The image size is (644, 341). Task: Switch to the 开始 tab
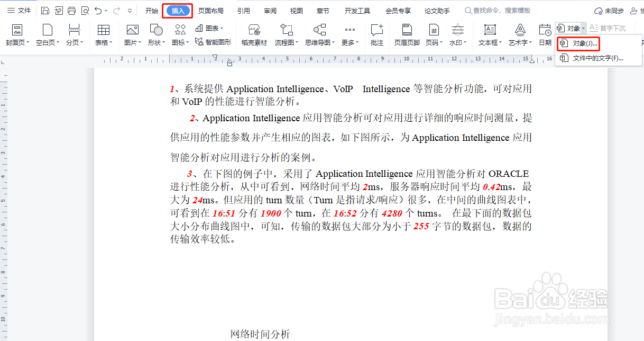(152, 11)
